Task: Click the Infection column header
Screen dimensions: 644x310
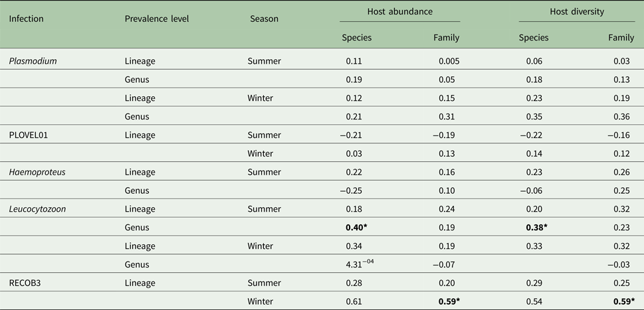Action: [26, 19]
